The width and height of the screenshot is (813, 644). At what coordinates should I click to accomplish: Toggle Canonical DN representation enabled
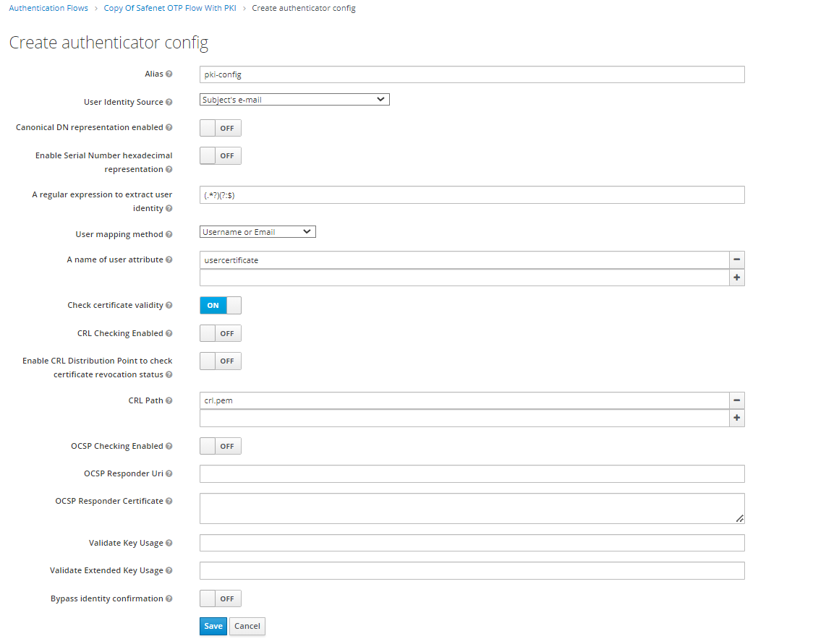220,128
